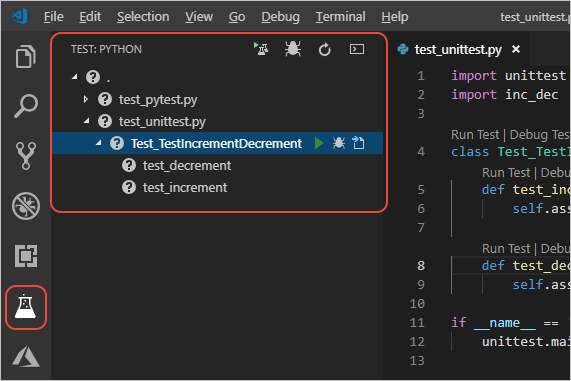Run Test_TestIncrementDecrement with green play icon

pyautogui.click(x=319, y=143)
